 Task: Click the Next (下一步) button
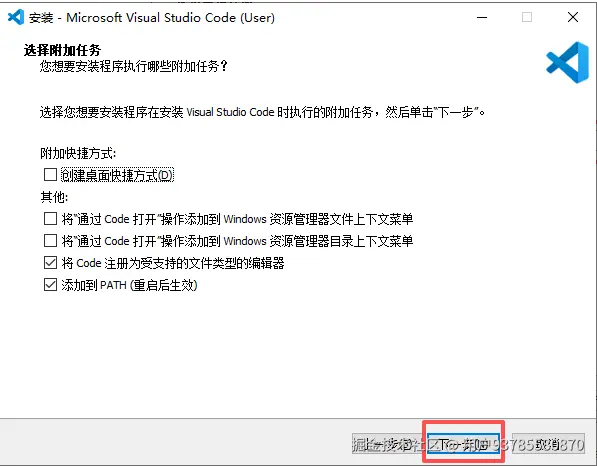pos(463,444)
